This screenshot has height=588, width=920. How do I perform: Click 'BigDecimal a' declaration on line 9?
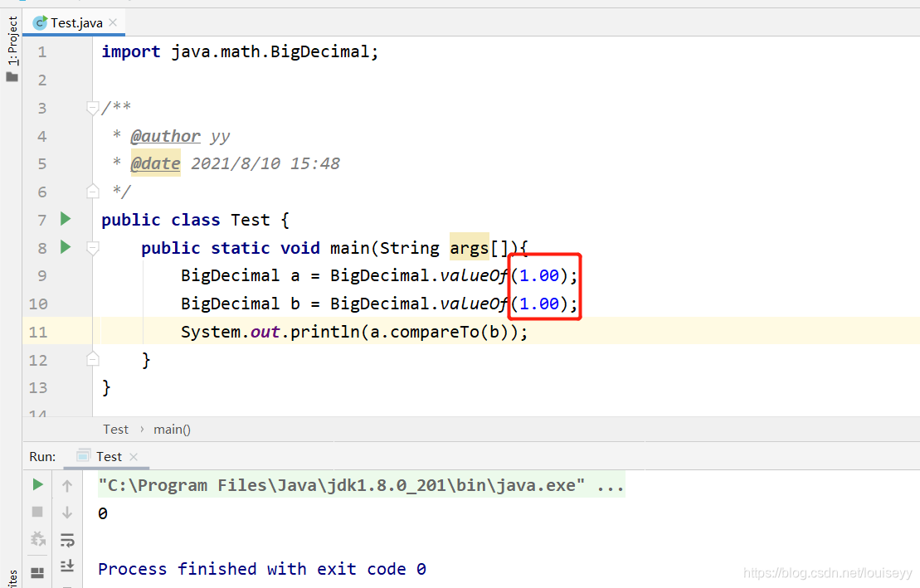point(241,276)
